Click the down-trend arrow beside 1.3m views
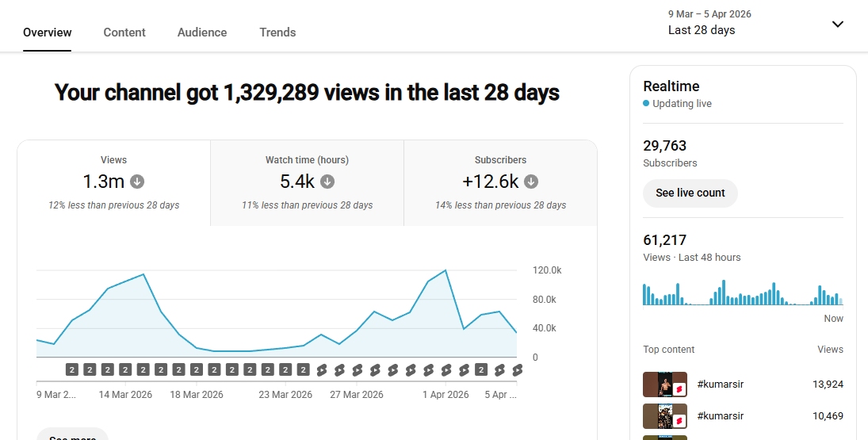This screenshot has height=440, width=868. pyautogui.click(x=137, y=182)
